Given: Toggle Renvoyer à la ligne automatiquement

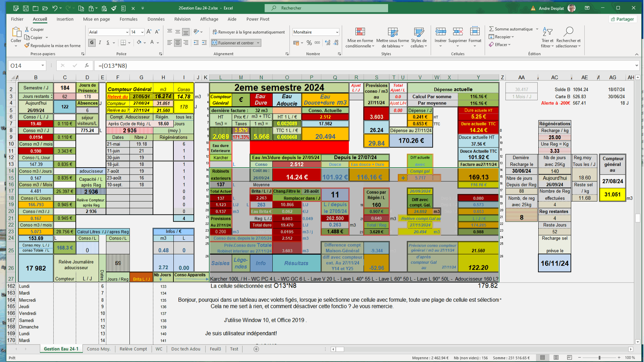Looking at the screenshot, I should 249,32.
